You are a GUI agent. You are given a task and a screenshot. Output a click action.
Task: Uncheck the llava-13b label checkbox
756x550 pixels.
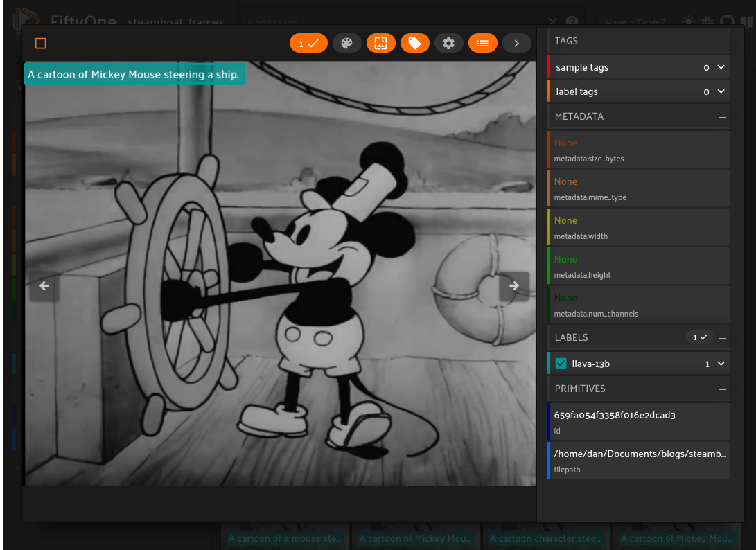(x=561, y=364)
